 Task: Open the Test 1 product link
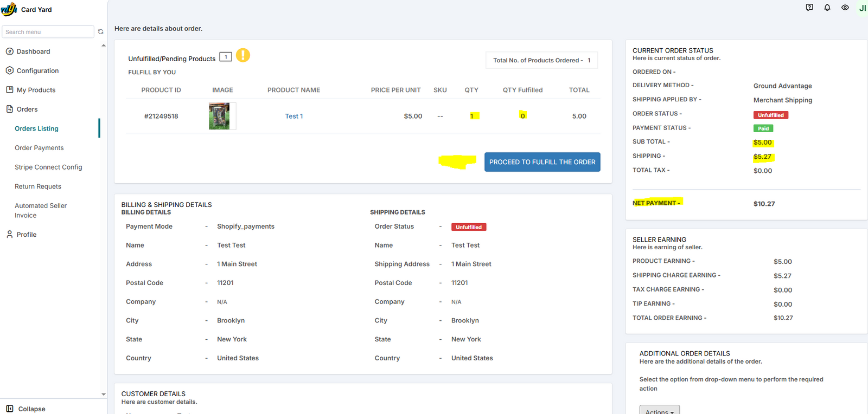pos(293,116)
